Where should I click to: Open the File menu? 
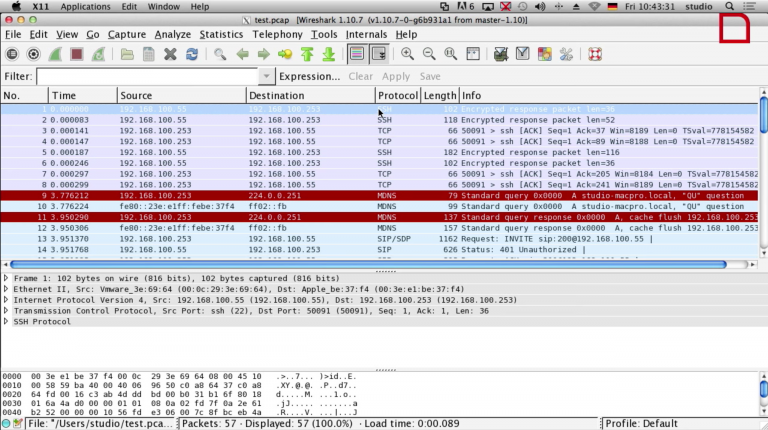click(x=13, y=34)
